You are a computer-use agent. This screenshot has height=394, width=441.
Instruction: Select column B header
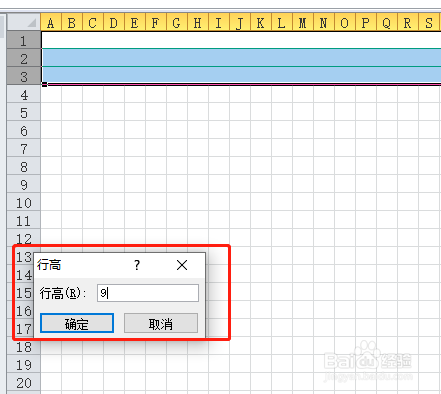(72, 23)
